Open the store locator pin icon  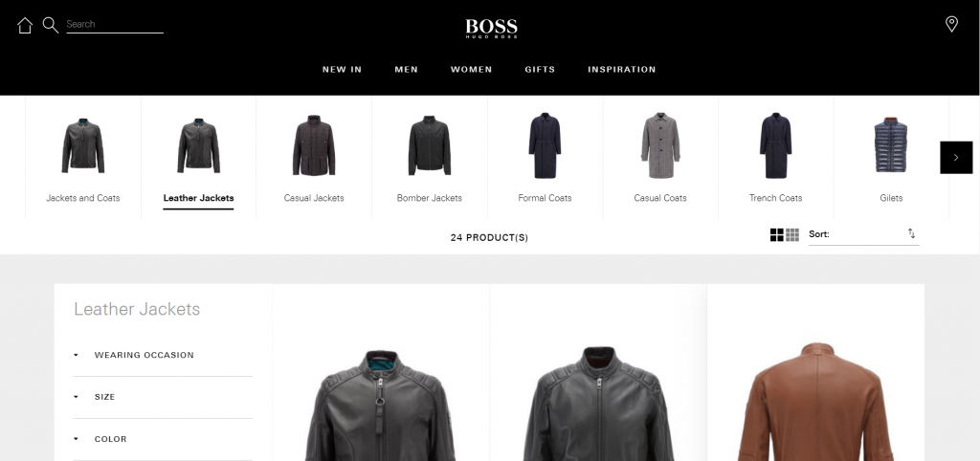coord(951,24)
